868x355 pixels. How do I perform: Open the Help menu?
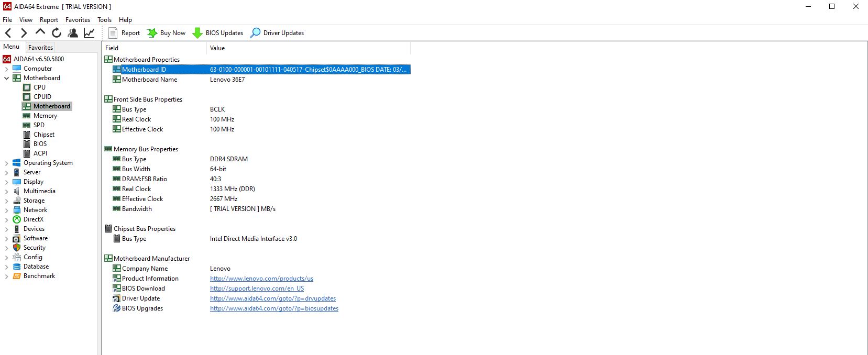[125, 20]
